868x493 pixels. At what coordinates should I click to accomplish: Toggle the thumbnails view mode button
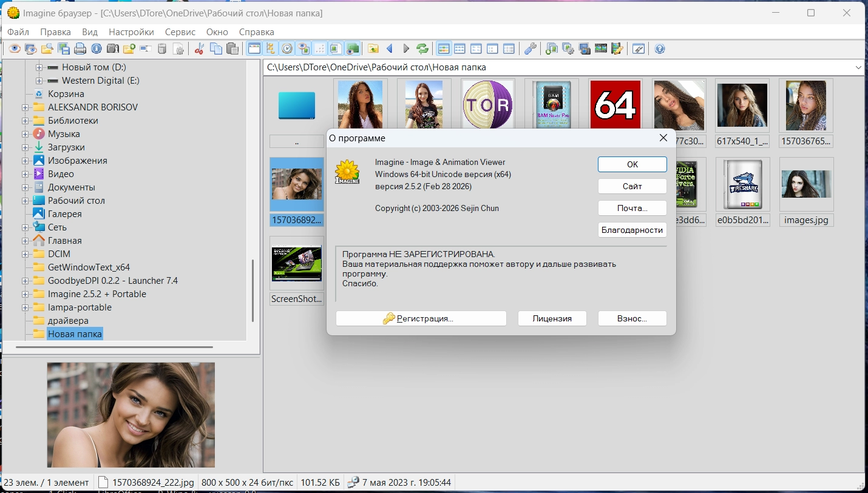pos(444,49)
